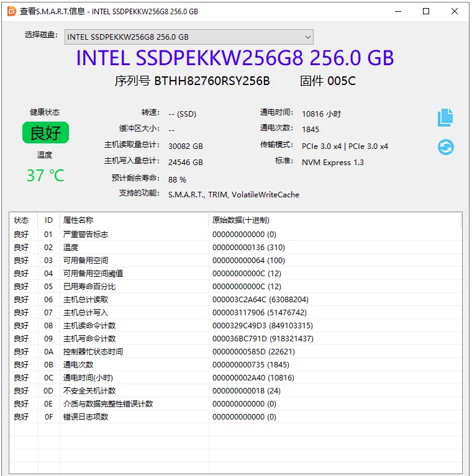This screenshot has height=476, width=472.
Task: Click raw value 000036BC791D (918321437)
Action: click(263, 339)
